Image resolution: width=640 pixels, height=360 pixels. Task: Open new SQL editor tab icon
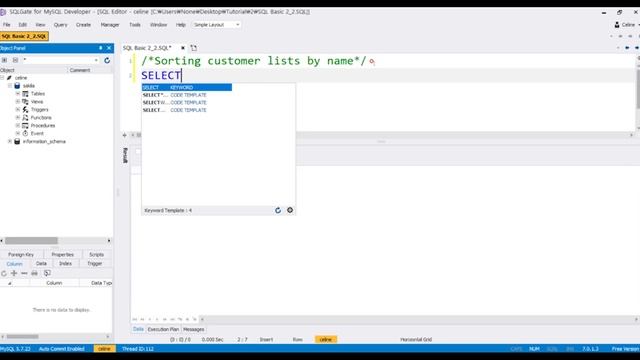(193, 48)
